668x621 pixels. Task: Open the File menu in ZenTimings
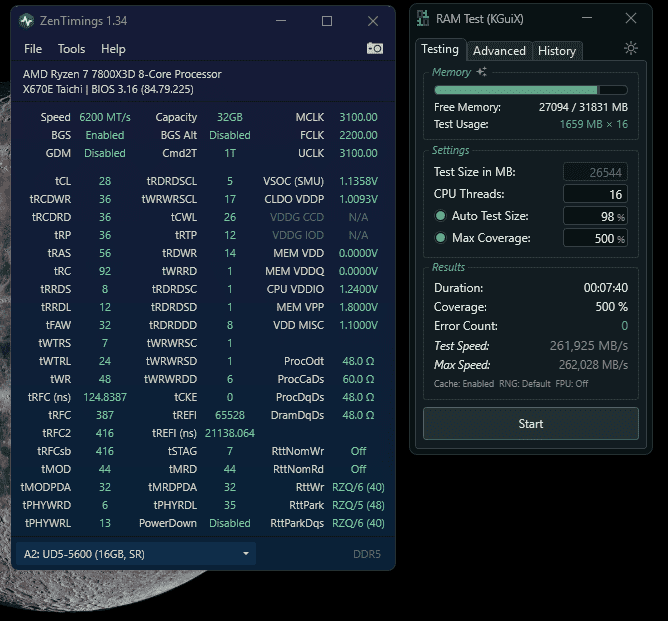pyautogui.click(x=33, y=49)
